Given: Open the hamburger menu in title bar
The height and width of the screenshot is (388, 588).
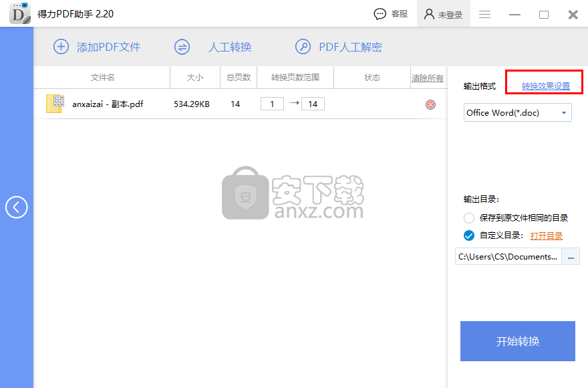Looking at the screenshot, I should pos(485,15).
